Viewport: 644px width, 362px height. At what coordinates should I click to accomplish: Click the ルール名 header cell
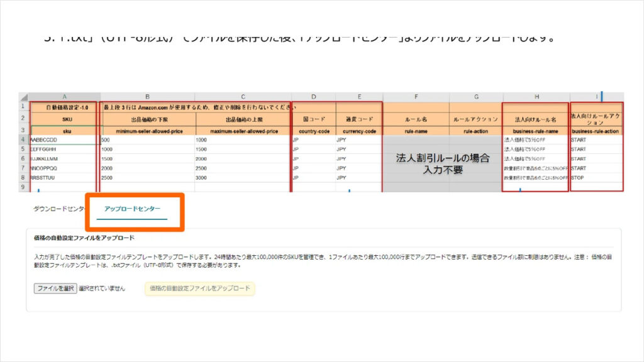tap(416, 119)
